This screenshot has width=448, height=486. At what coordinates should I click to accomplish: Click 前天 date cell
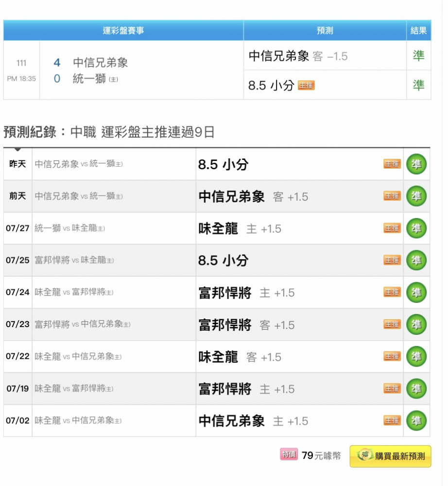pyautogui.click(x=17, y=196)
